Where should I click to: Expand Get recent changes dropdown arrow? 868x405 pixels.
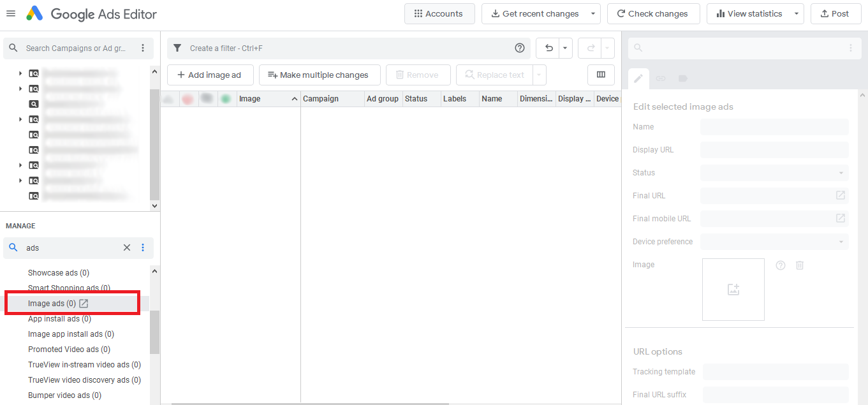click(594, 13)
